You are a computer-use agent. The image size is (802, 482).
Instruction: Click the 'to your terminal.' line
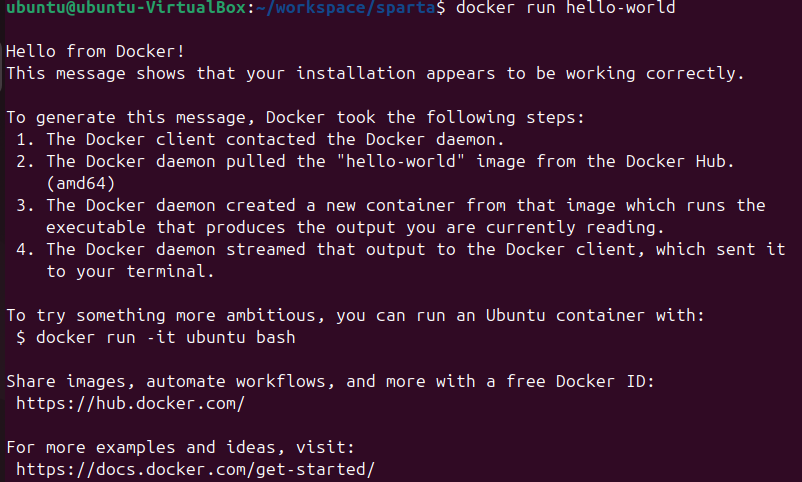130,271
